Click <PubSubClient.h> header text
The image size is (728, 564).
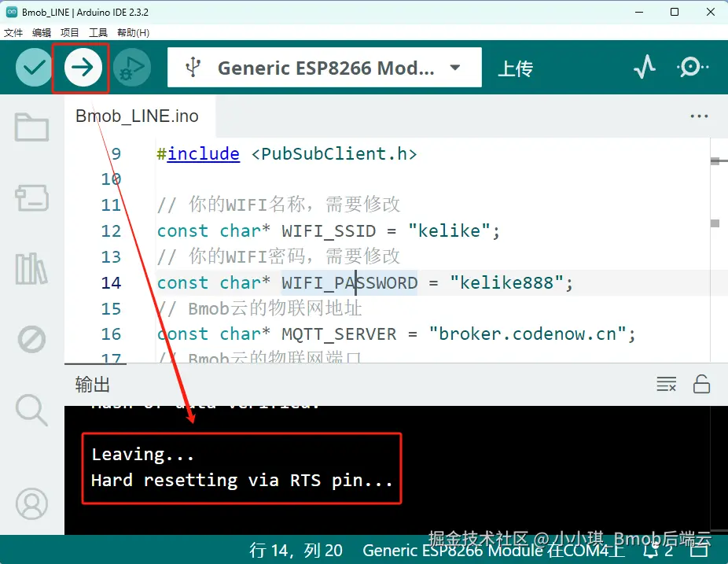(x=334, y=153)
